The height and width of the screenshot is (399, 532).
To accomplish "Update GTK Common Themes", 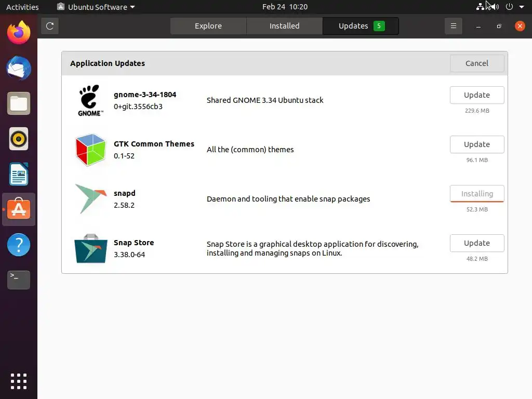I will (477, 144).
